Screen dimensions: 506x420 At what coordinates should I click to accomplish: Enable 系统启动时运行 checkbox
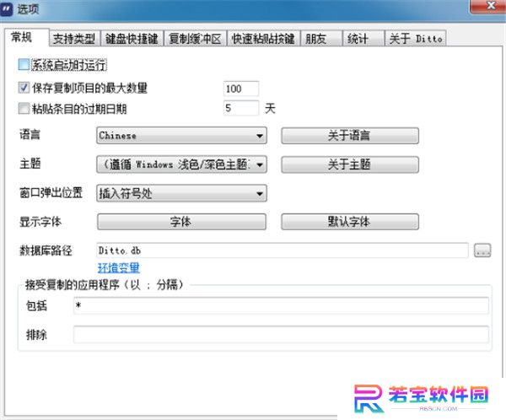pos(24,65)
